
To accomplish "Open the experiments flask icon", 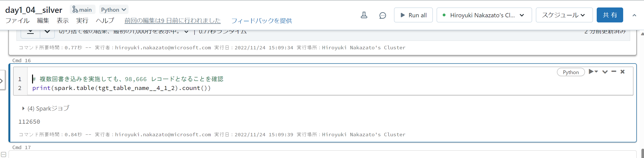I will 364,15.
